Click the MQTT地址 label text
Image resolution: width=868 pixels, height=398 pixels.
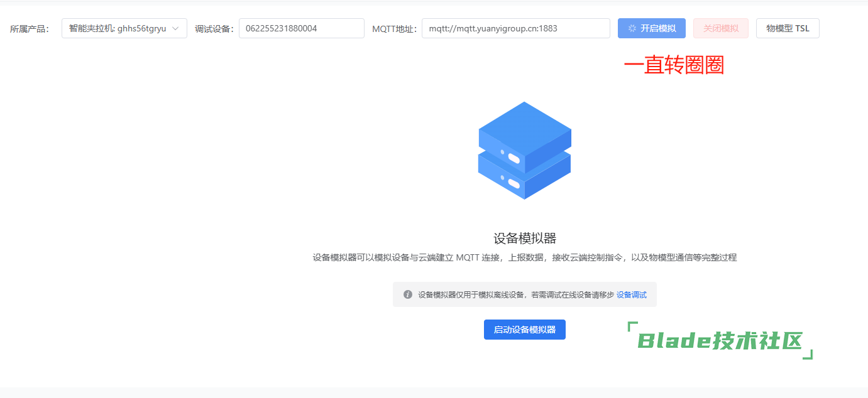click(394, 28)
